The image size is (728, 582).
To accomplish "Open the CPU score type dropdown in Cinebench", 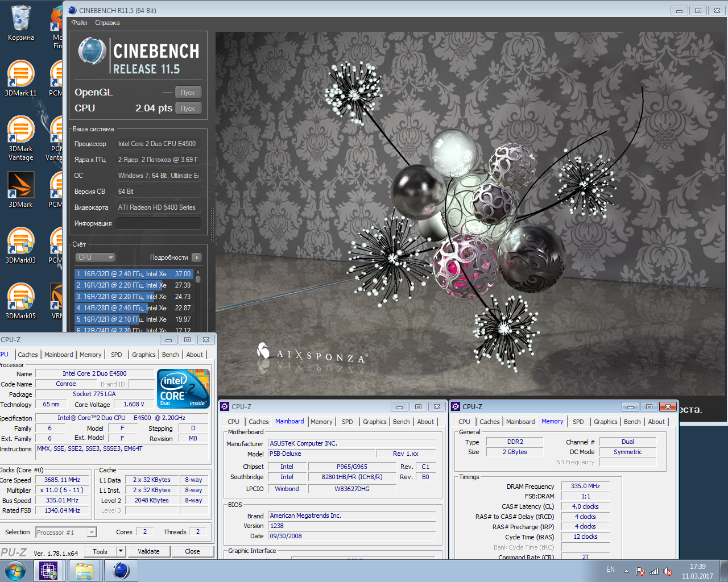I will [x=96, y=257].
